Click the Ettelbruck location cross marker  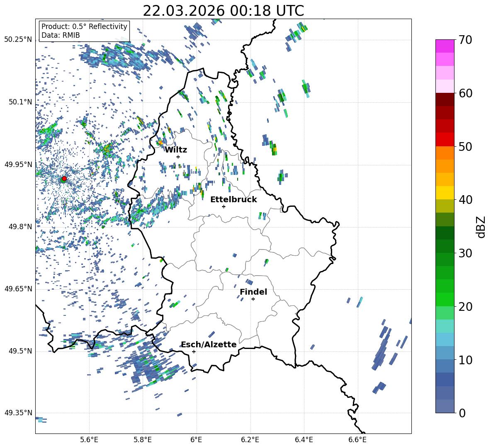pos(224,206)
